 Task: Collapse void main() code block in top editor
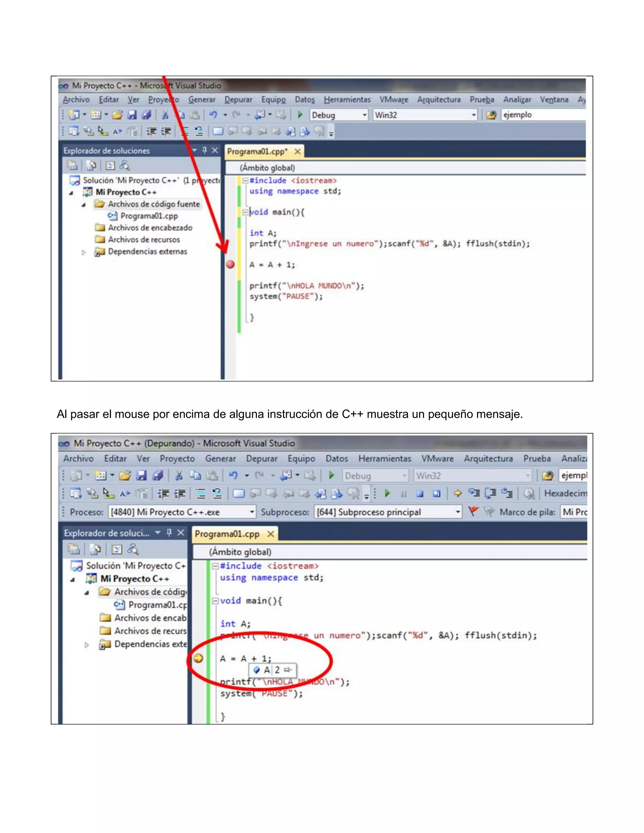[245, 212]
